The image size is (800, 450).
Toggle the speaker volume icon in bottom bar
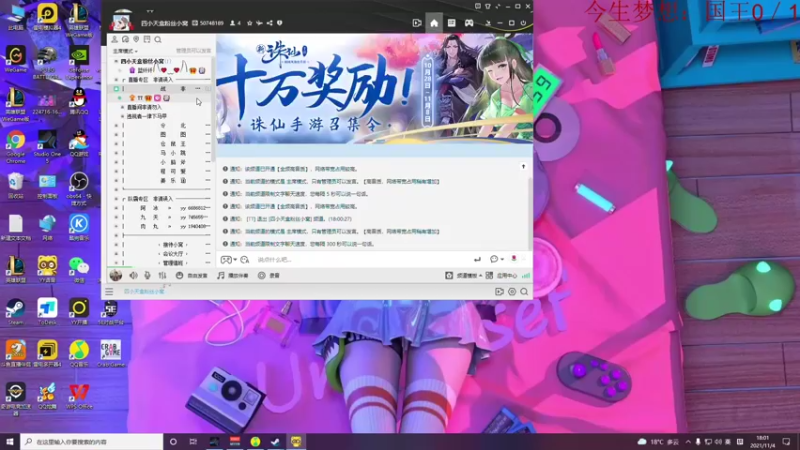[134, 276]
